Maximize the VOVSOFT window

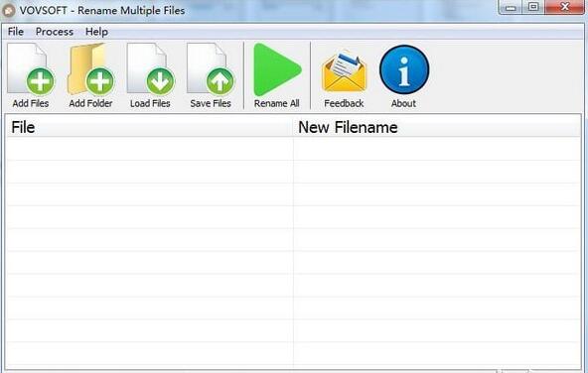[x=533, y=7]
